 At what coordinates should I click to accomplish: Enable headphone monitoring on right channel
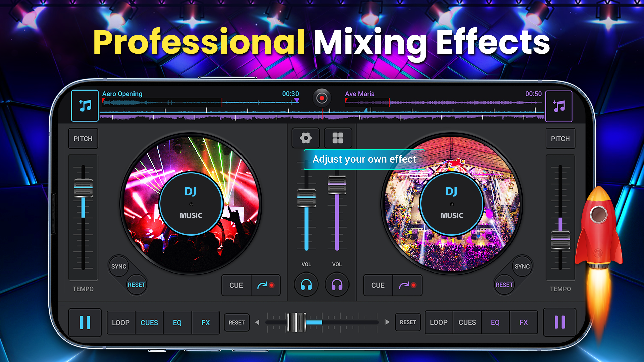click(x=337, y=285)
